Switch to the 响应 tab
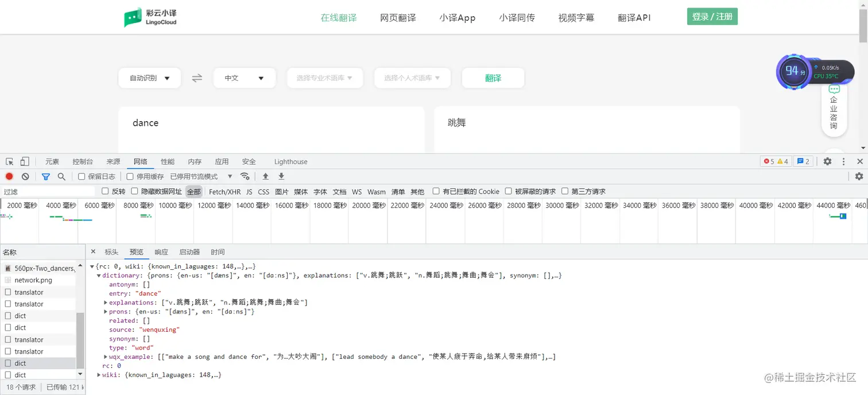Screen dimensions: 868x395 point(161,252)
